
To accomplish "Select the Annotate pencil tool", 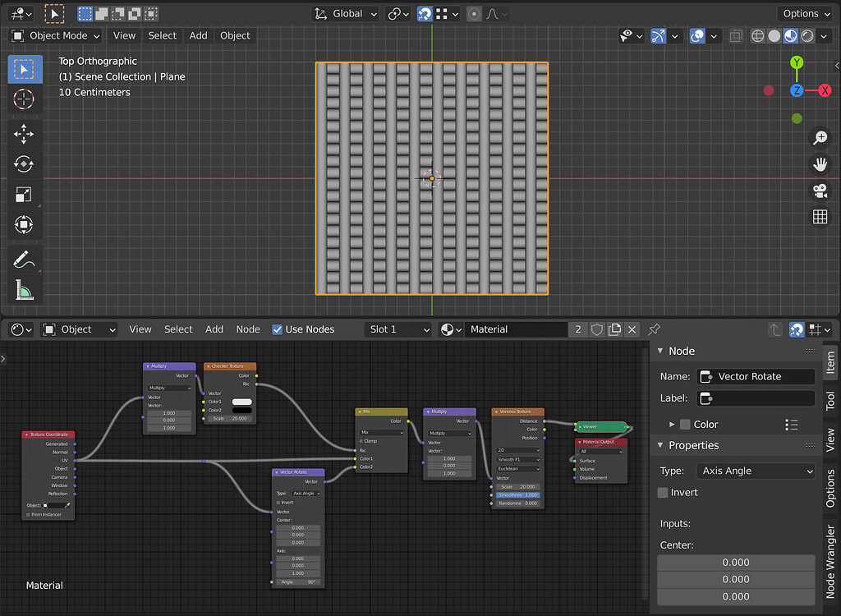I will pos(24,260).
